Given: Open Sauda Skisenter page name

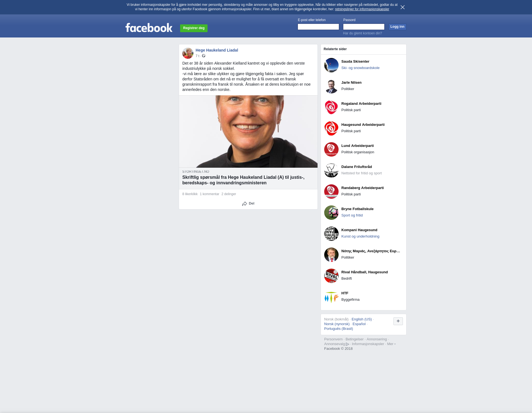Looking at the screenshot, I should (x=355, y=62).
